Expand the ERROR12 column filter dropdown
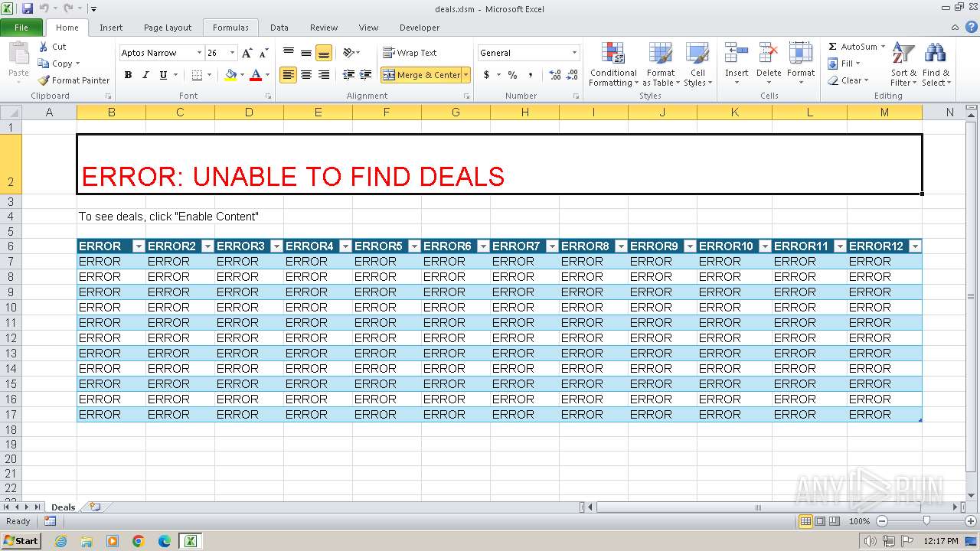Viewport: 980px width, 551px height. [x=914, y=246]
